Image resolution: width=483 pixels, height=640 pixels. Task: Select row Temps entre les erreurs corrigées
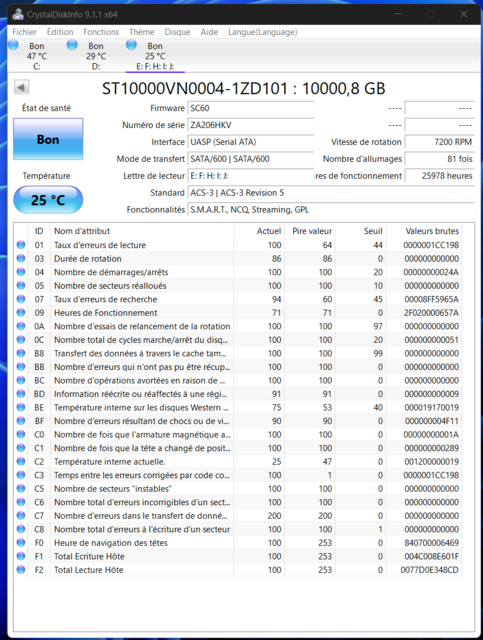(238, 475)
